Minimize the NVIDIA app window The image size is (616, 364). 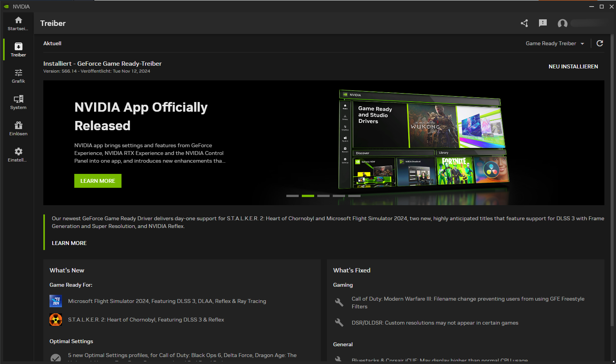point(591,7)
